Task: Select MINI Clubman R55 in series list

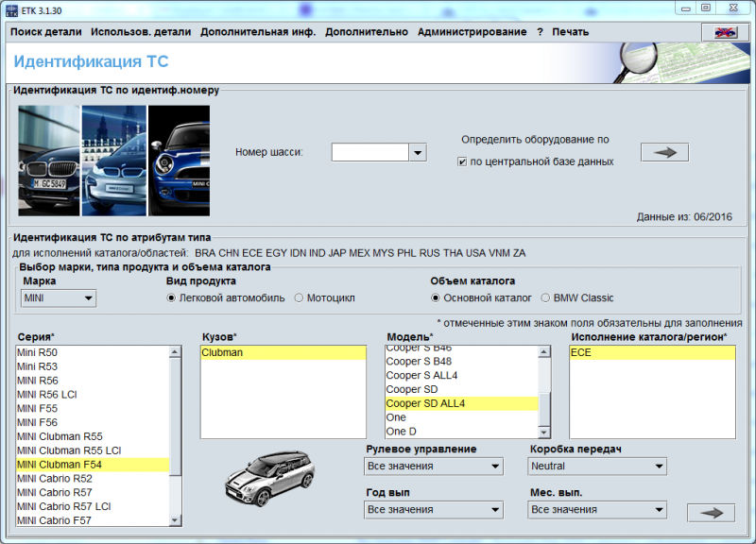Action: tap(93, 436)
